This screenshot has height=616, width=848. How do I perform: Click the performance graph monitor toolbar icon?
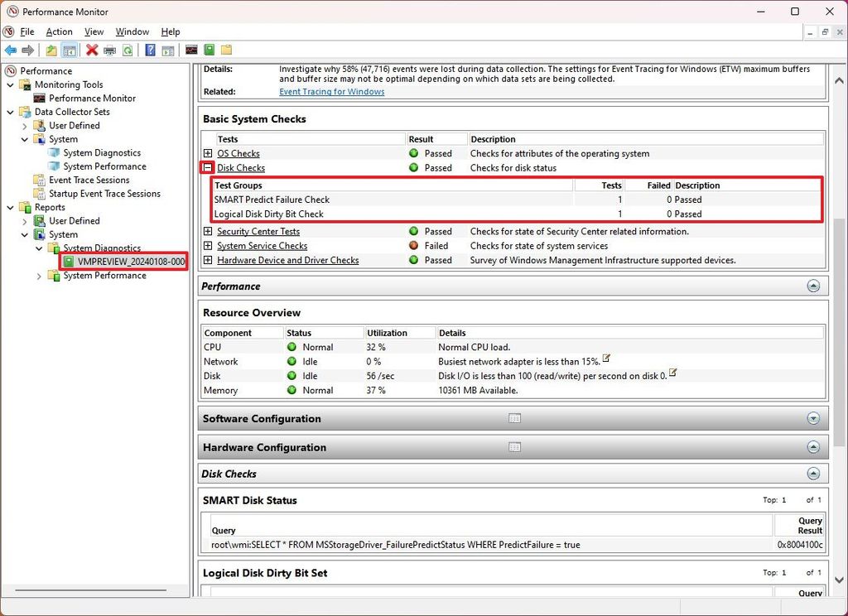[x=191, y=51]
